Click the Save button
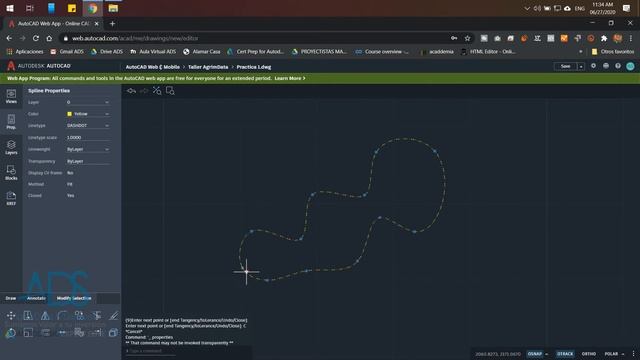The height and width of the screenshot is (360, 640). [565, 67]
